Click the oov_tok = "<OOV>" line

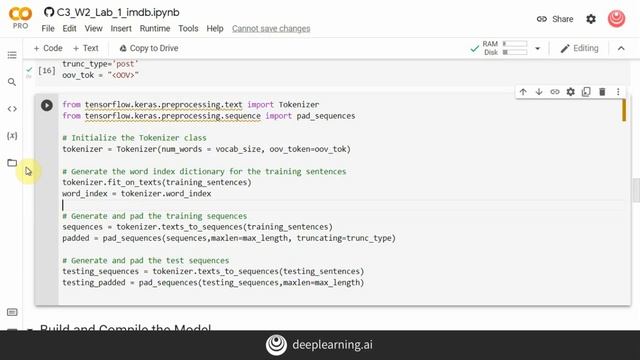100,75
